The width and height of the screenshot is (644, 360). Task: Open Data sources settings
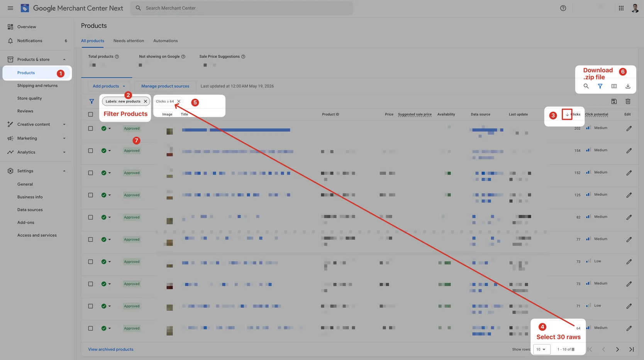30,210
